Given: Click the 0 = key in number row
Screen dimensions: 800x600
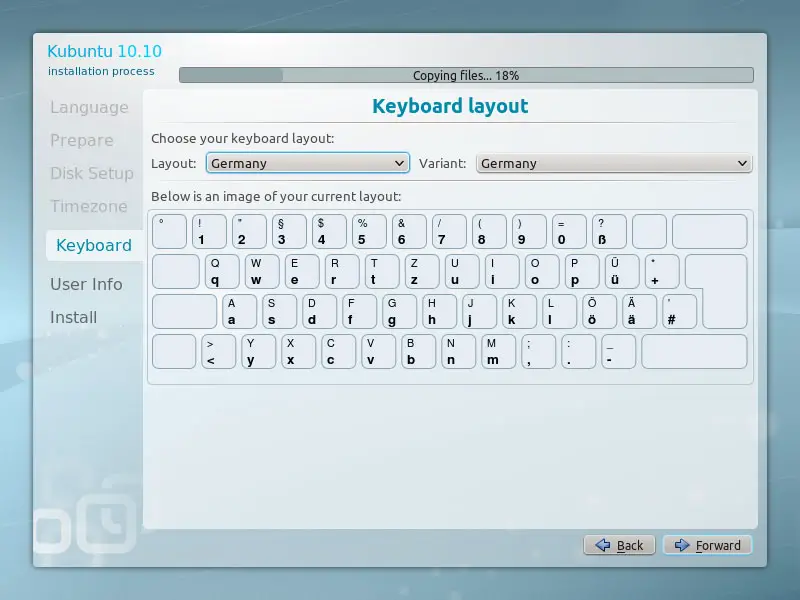Looking at the screenshot, I should coord(569,231).
